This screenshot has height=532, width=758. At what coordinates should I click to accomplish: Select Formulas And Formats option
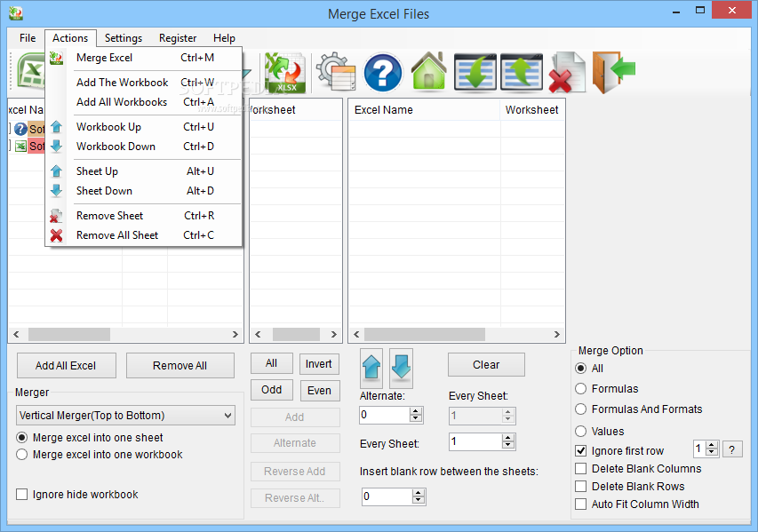pos(581,409)
